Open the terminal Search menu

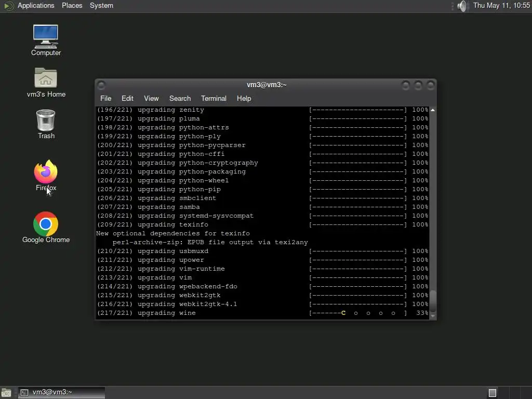point(180,98)
